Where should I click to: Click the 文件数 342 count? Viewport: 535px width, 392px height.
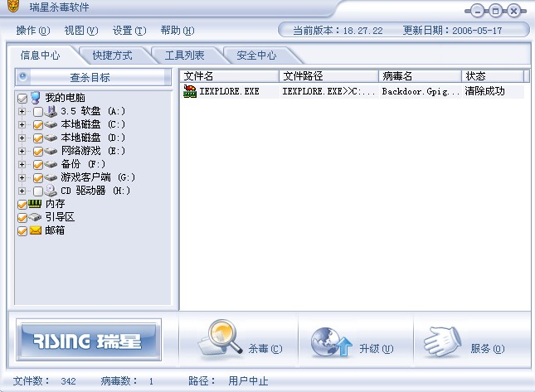click(44, 380)
